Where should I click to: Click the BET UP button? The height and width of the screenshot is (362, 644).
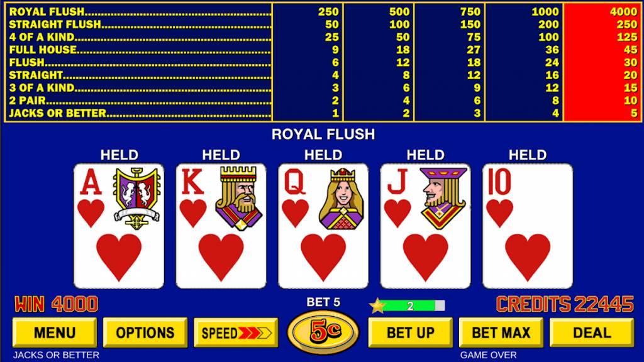tap(411, 333)
